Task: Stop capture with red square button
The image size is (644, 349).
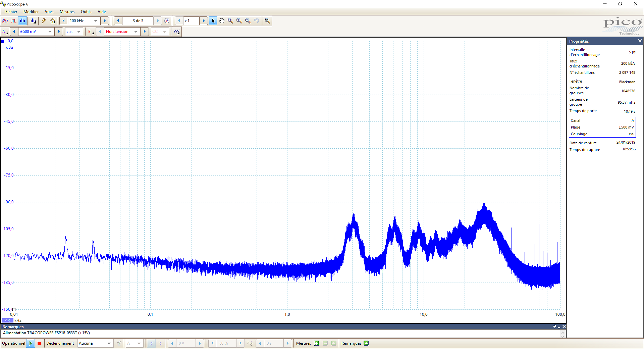Action: tap(39, 343)
